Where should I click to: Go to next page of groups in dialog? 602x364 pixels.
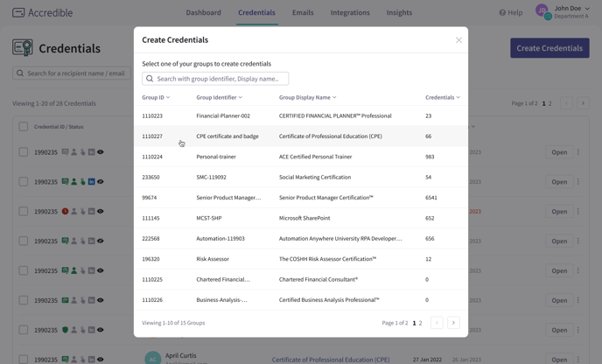[453, 323]
